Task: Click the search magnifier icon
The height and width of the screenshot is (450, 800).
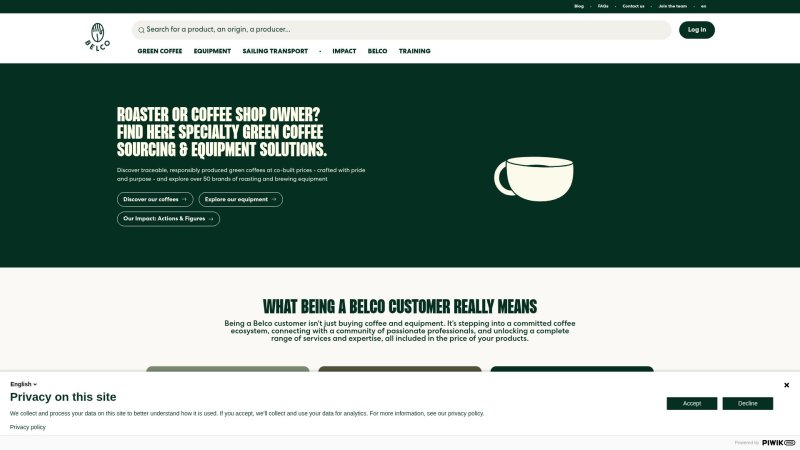Action: [141, 30]
